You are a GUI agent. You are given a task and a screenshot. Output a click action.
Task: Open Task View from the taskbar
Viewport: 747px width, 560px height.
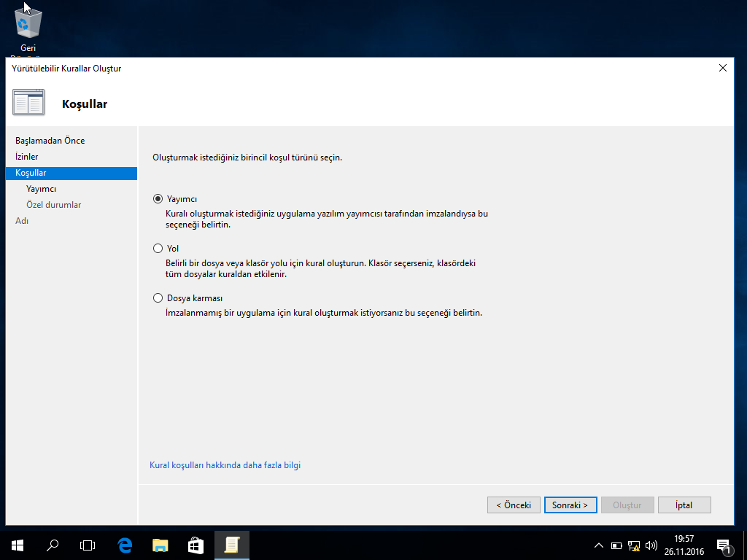click(88, 545)
